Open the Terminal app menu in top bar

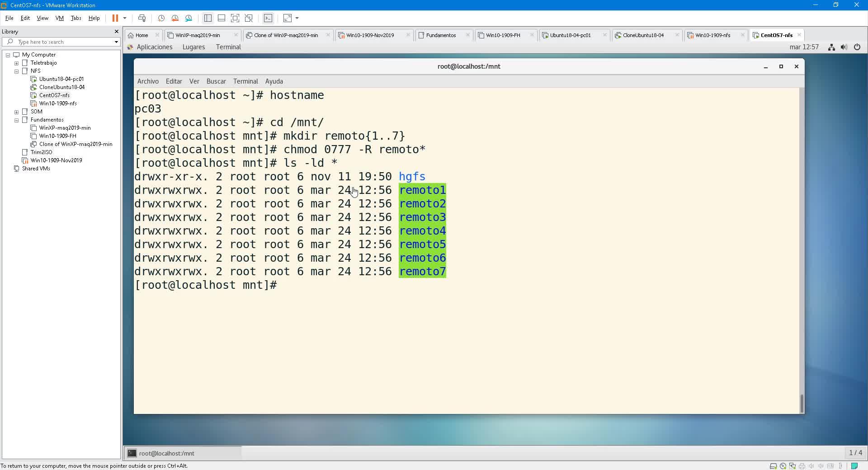click(228, 47)
